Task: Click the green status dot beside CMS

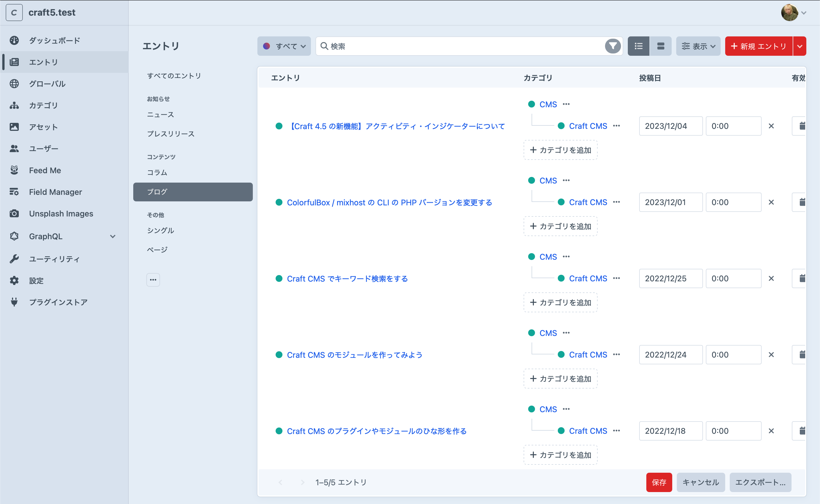Action: (x=531, y=104)
